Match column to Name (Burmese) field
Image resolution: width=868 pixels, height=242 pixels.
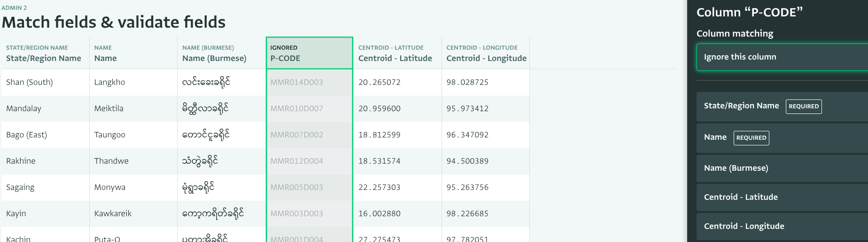pos(783,168)
